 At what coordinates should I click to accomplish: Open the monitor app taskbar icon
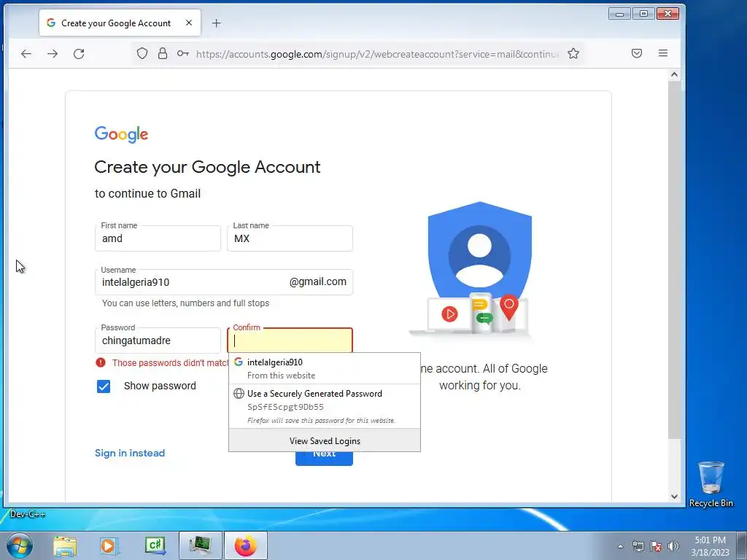[201, 545]
